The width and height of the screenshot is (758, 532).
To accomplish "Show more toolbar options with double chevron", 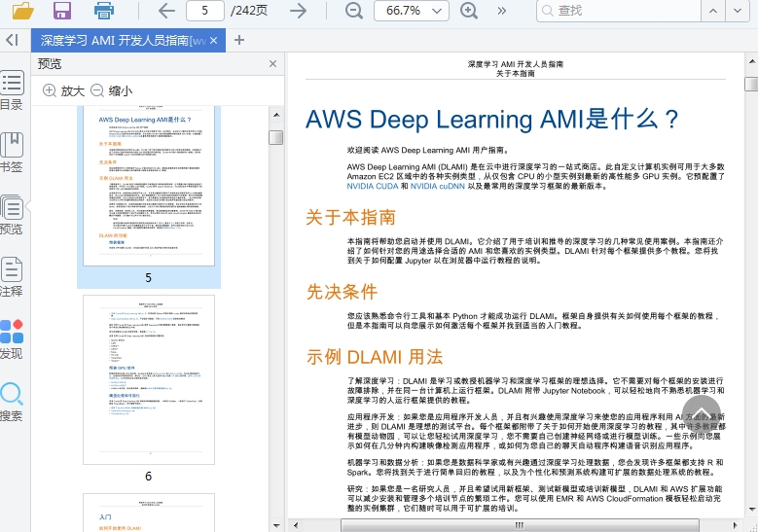I will coord(502,11).
